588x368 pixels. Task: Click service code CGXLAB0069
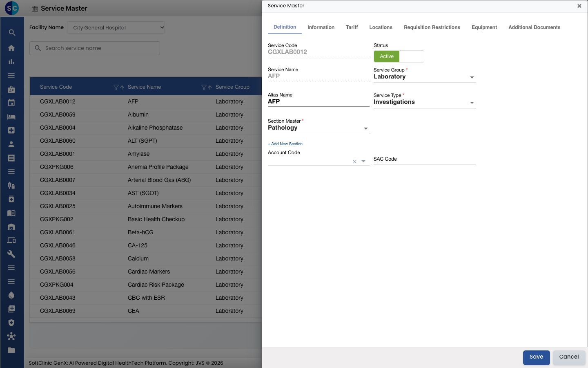click(58, 311)
